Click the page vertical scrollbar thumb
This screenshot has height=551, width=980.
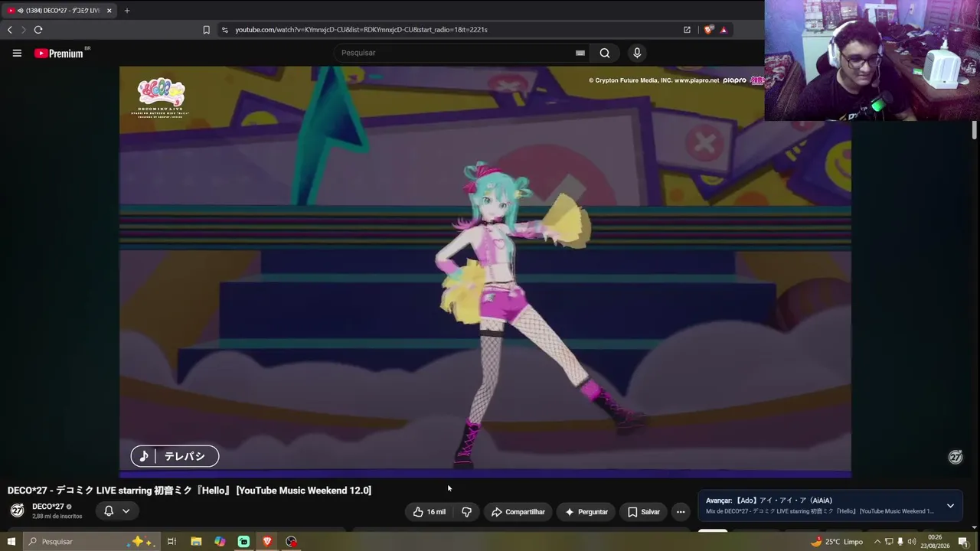(975, 130)
